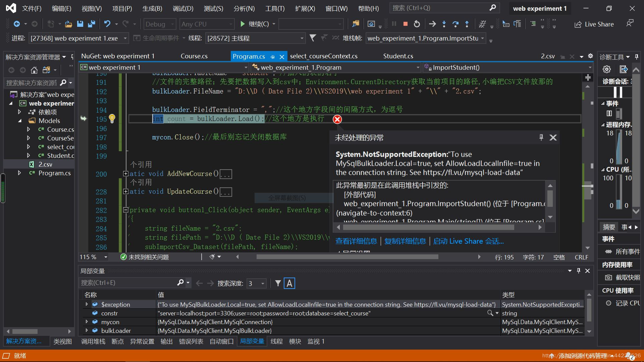This screenshot has height=362, width=644.
Task: Click the red exception error icon
Action: (337, 119)
